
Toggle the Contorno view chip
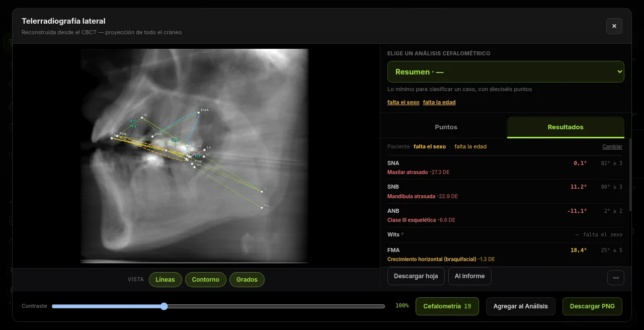206,280
